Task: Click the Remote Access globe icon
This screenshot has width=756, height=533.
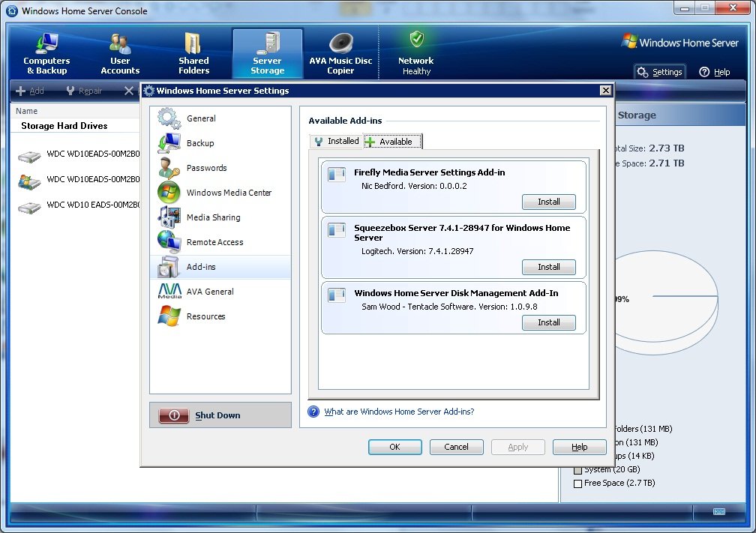Action: [x=169, y=241]
